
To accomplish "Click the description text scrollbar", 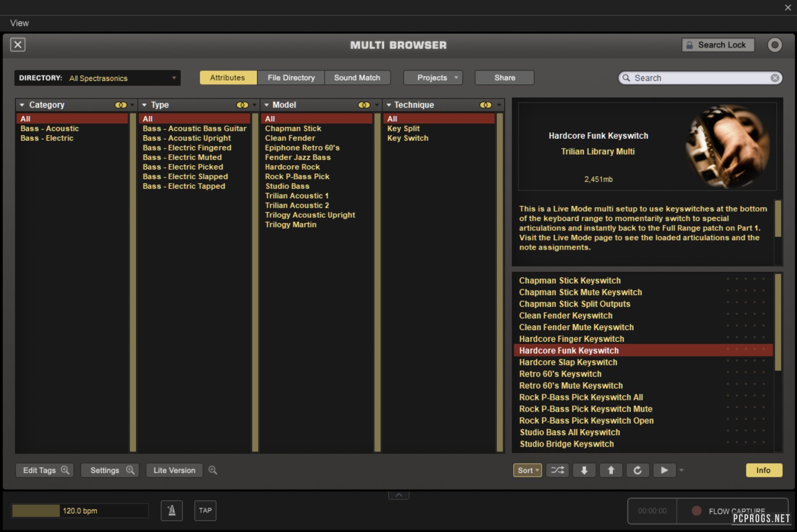I will point(778,219).
